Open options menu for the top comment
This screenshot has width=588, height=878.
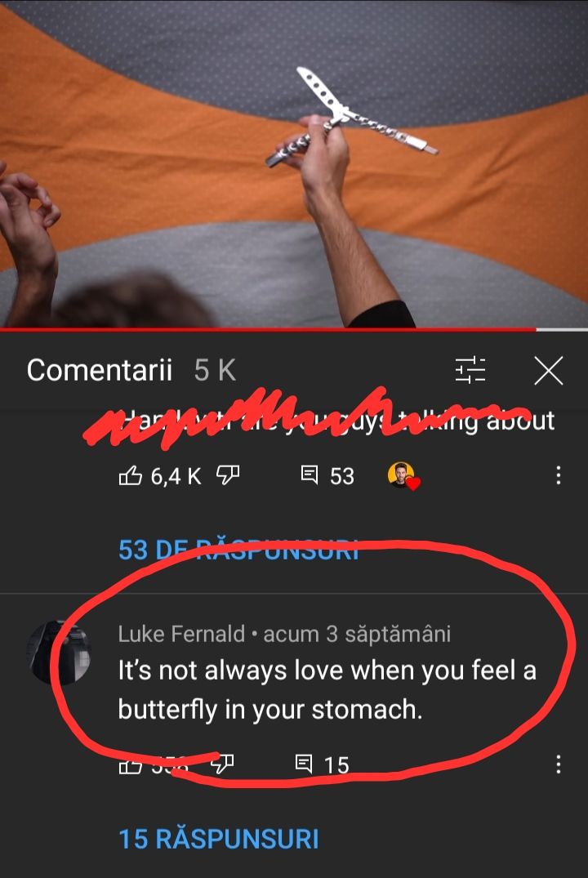click(558, 475)
